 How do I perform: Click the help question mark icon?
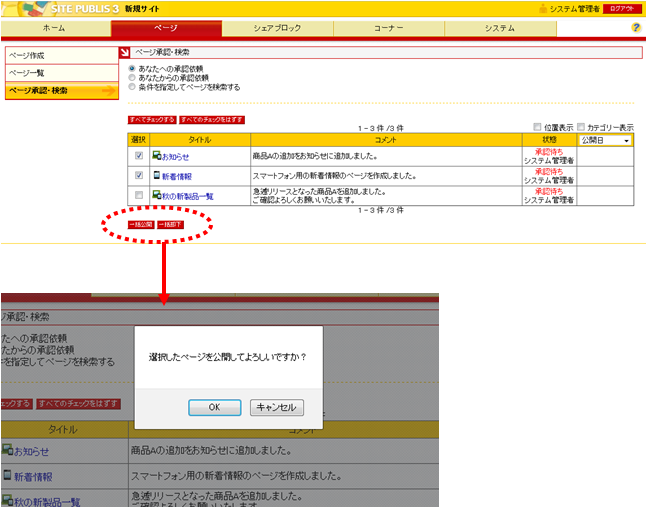[x=636, y=28]
